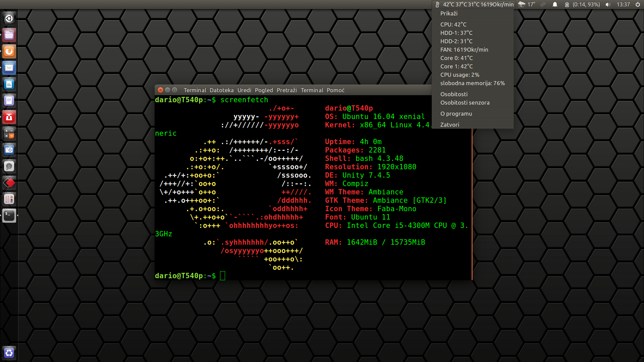Open the first Terminal menu in terminal menubar

point(195,90)
